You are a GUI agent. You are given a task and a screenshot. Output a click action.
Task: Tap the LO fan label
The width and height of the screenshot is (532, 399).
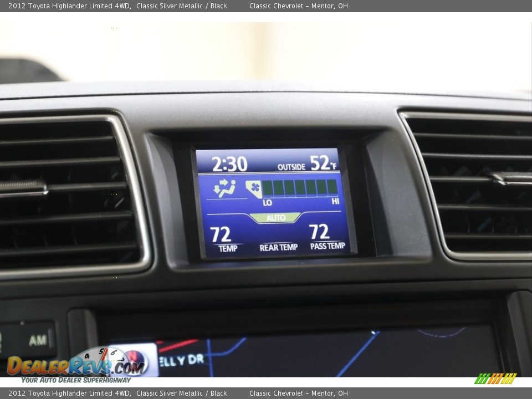267,203
